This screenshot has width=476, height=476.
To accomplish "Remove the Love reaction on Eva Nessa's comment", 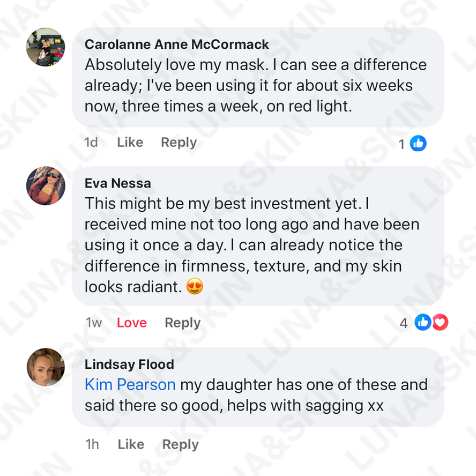I will pos(131,323).
